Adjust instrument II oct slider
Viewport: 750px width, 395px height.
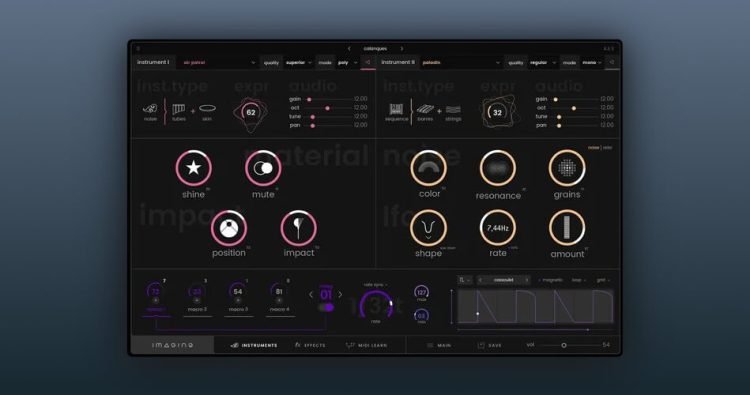point(574,109)
